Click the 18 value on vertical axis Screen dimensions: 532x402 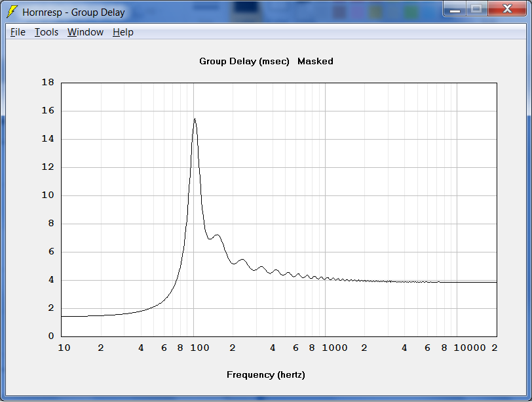48,82
